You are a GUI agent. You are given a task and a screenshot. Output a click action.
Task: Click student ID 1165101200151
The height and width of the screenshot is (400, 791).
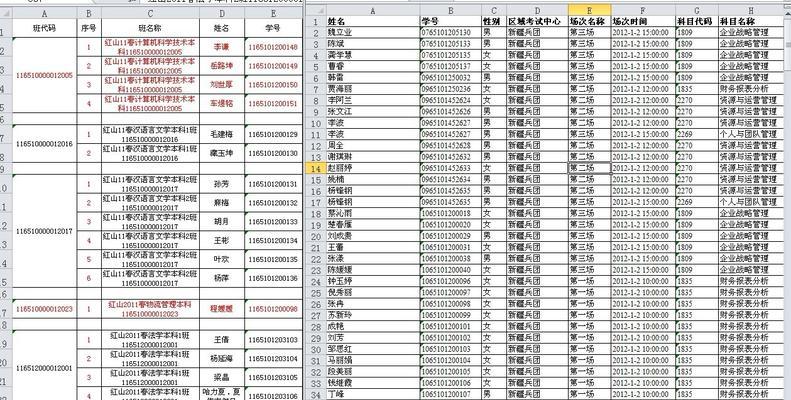point(273,103)
